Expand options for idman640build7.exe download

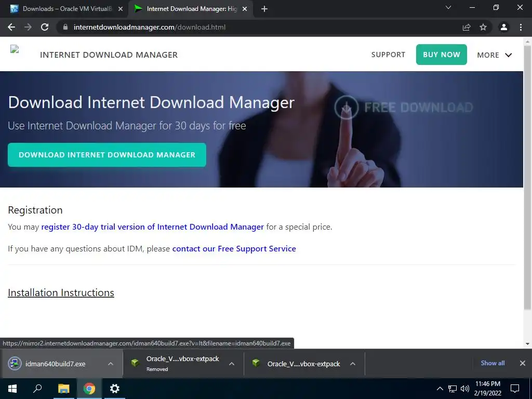pyautogui.click(x=111, y=364)
